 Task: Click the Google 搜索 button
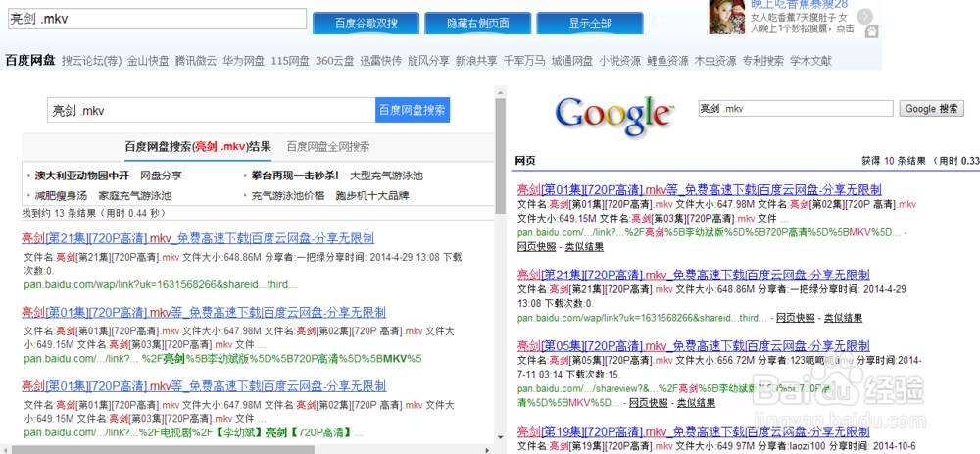point(931,109)
